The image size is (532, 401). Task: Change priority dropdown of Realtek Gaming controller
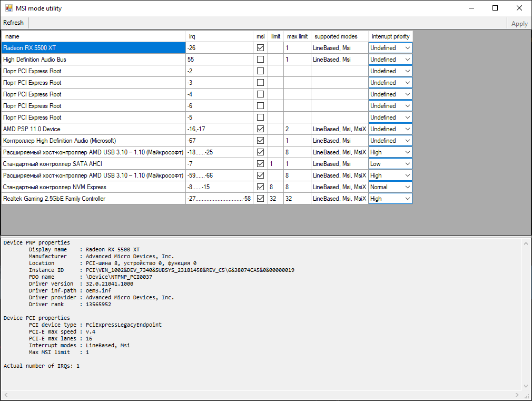click(407, 199)
